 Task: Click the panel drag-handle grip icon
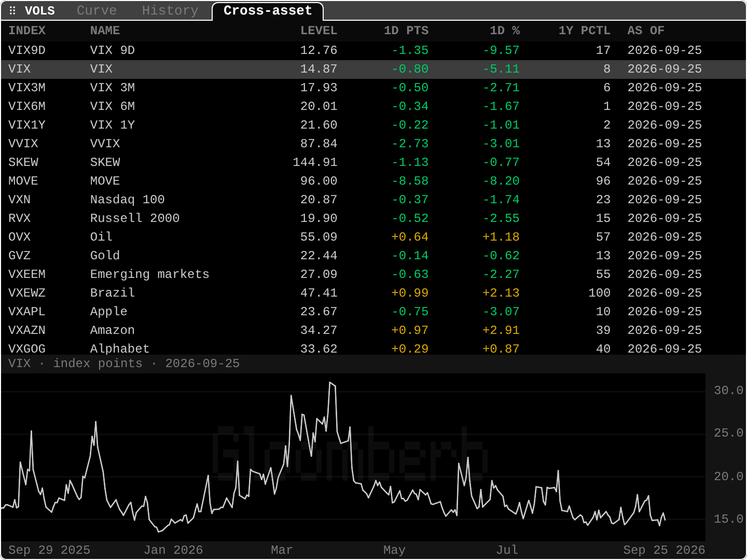(x=12, y=10)
